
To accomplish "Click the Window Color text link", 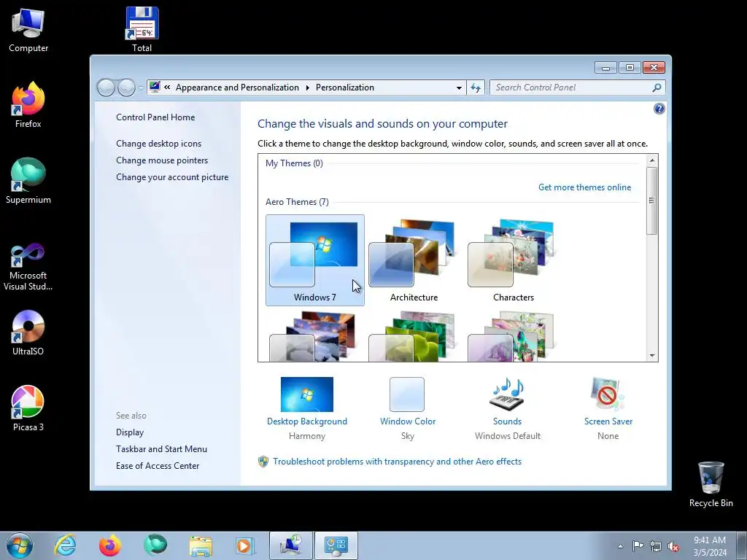I will tap(408, 421).
